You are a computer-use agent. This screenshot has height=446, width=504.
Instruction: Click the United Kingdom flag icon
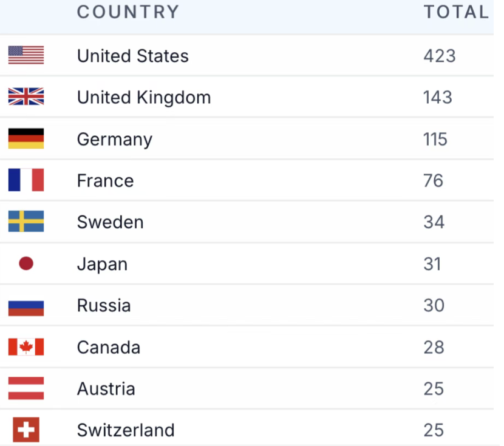[x=26, y=96]
